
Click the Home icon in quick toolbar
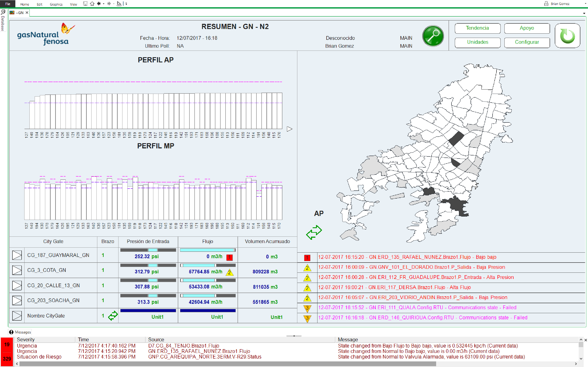click(92, 4)
